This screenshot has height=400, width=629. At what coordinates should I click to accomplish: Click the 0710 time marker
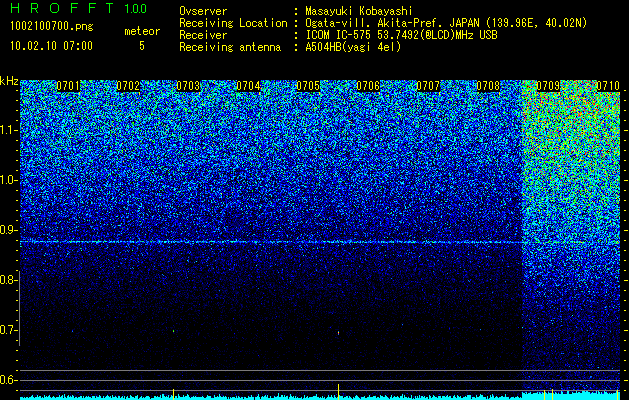(x=608, y=86)
